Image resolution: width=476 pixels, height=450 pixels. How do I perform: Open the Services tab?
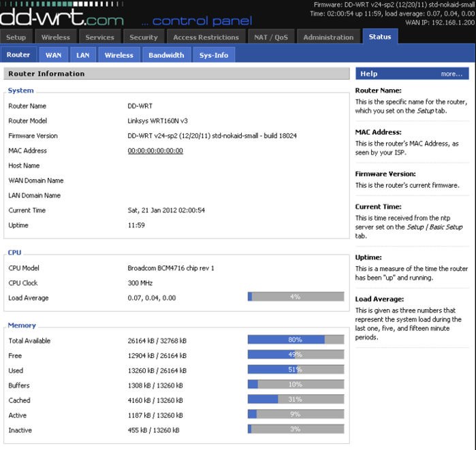(x=99, y=37)
